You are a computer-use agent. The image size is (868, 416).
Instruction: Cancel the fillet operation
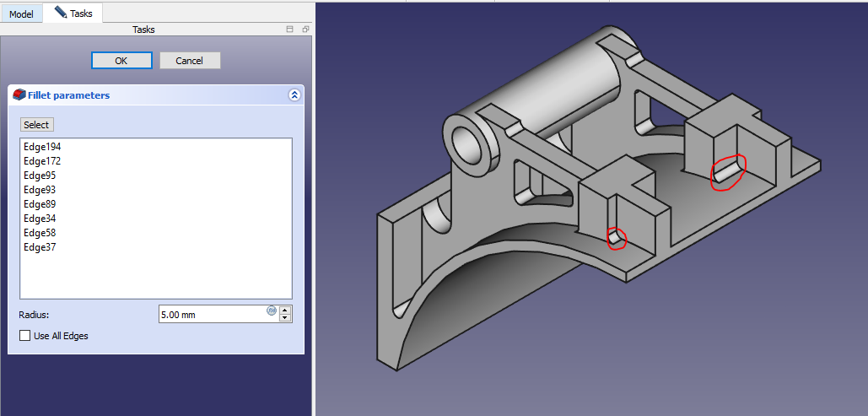pos(190,61)
